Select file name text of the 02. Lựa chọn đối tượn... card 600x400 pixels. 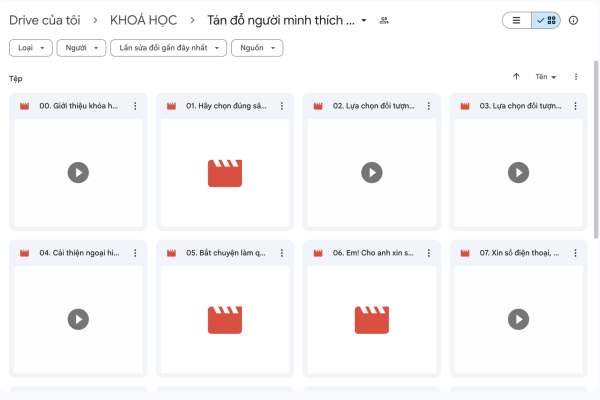[373, 106]
